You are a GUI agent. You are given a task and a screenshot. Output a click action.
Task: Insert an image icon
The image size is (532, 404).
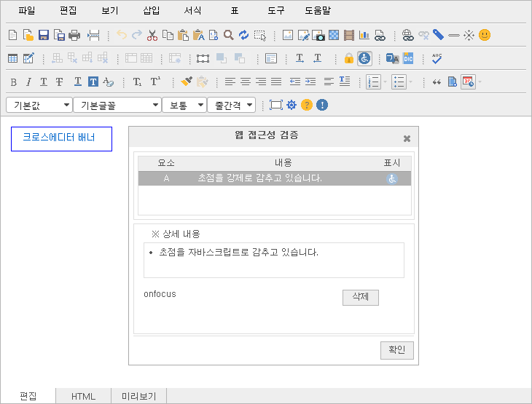(x=288, y=35)
